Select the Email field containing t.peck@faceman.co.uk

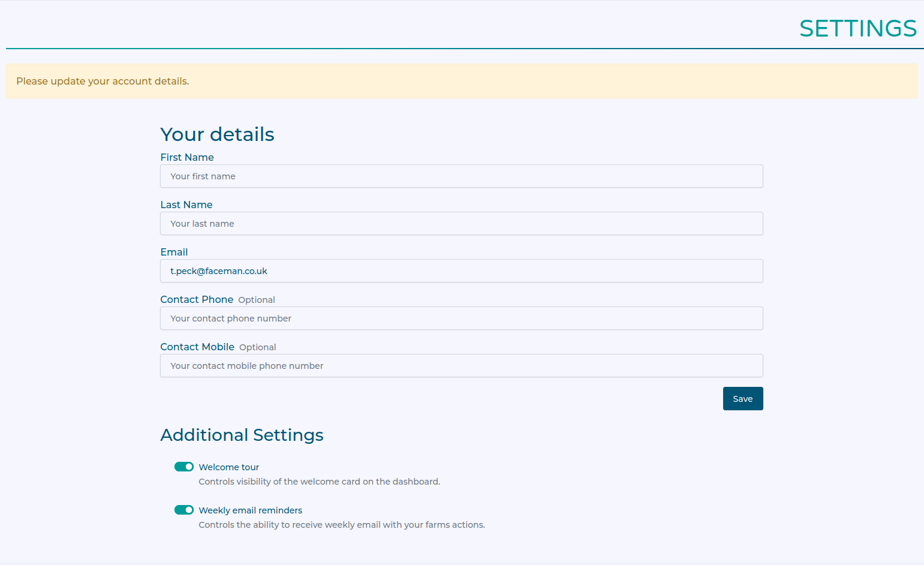[x=461, y=271]
